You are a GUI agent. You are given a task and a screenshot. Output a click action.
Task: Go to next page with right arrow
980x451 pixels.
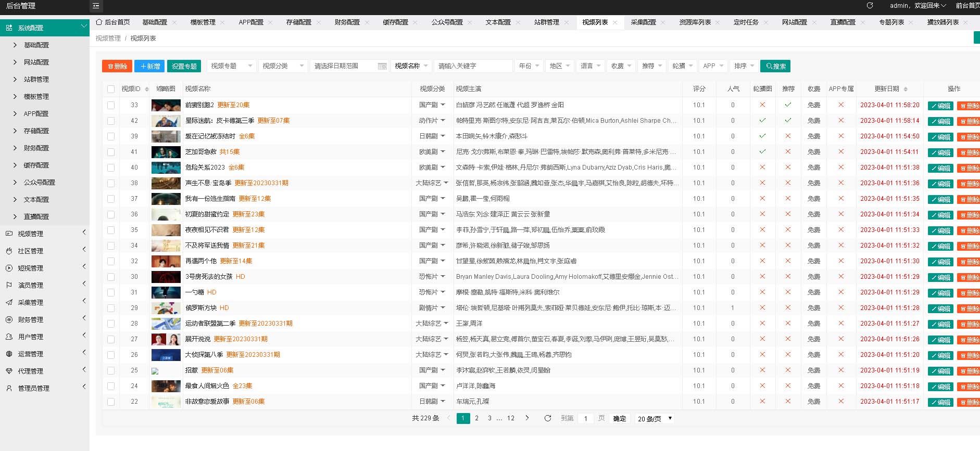527,418
